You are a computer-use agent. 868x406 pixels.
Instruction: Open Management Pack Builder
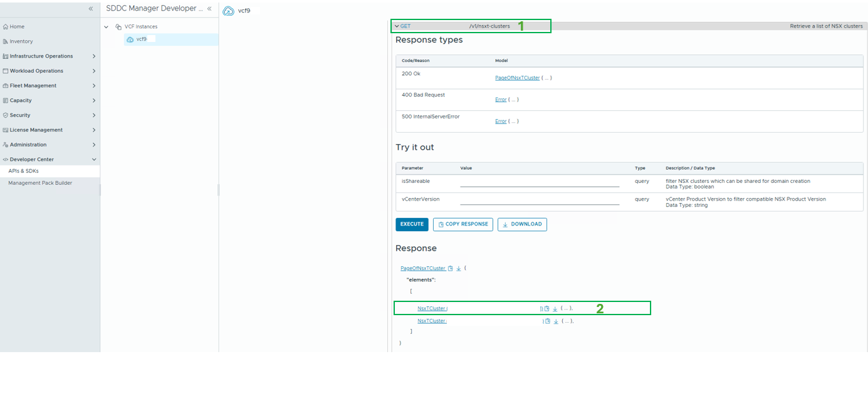click(40, 183)
